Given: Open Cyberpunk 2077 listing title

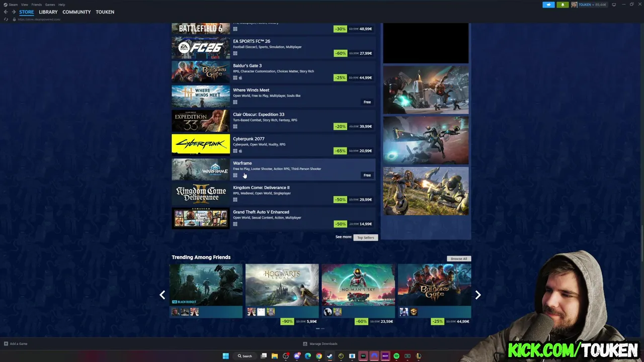Looking at the screenshot, I should 249,139.
